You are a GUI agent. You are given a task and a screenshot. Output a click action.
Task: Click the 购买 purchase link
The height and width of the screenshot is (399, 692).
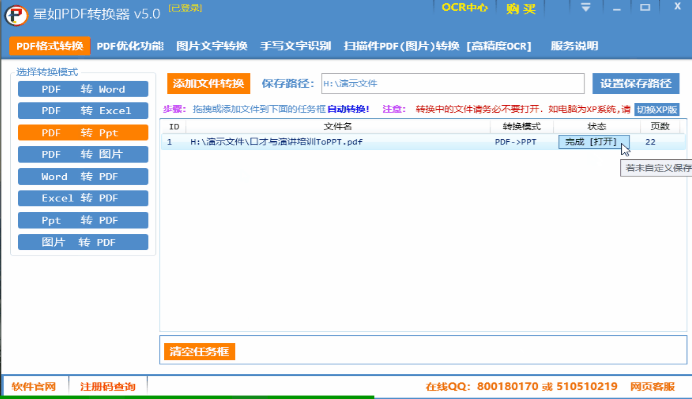click(521, 8)
